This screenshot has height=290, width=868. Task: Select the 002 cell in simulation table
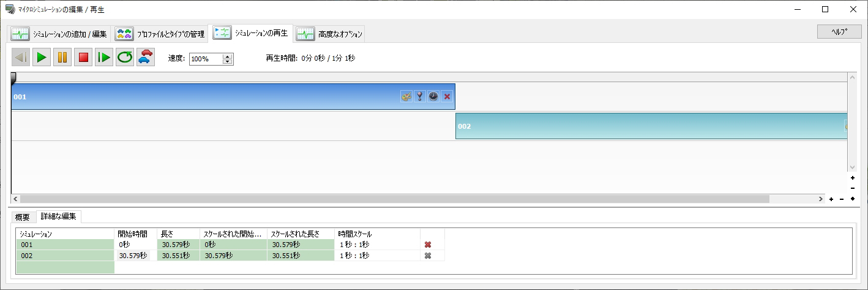66,256
